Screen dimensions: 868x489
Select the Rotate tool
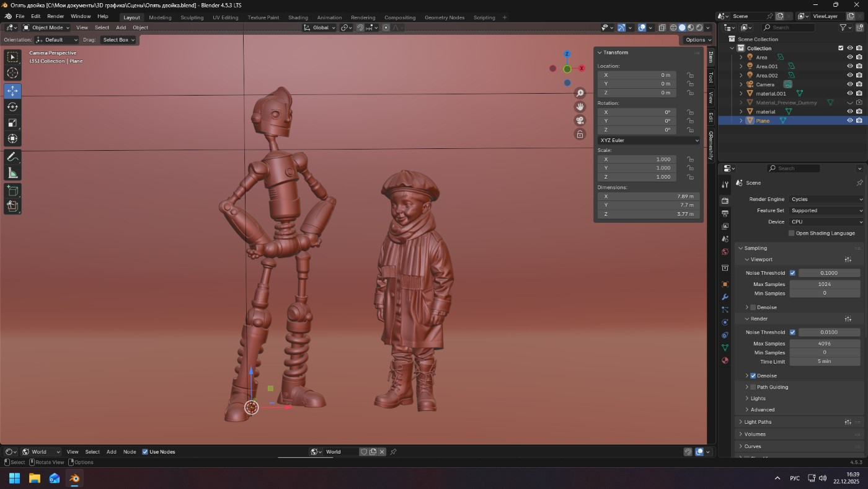(x=12, y=107)
